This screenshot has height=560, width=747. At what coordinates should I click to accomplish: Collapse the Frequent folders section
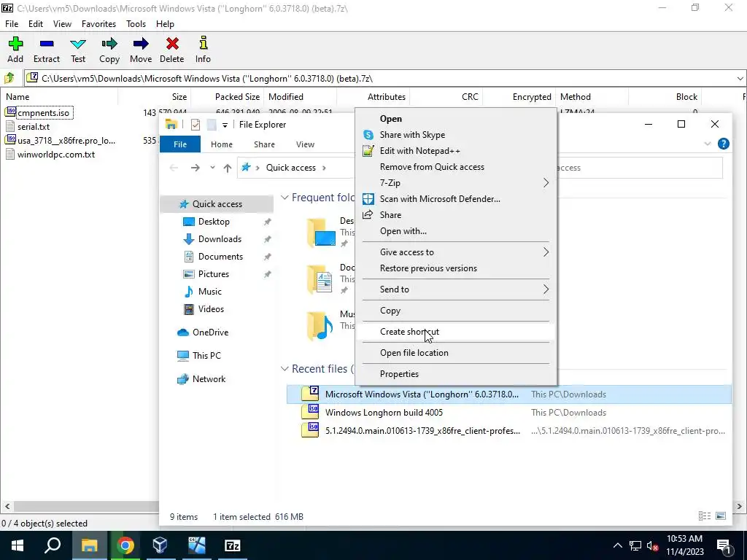285,197
